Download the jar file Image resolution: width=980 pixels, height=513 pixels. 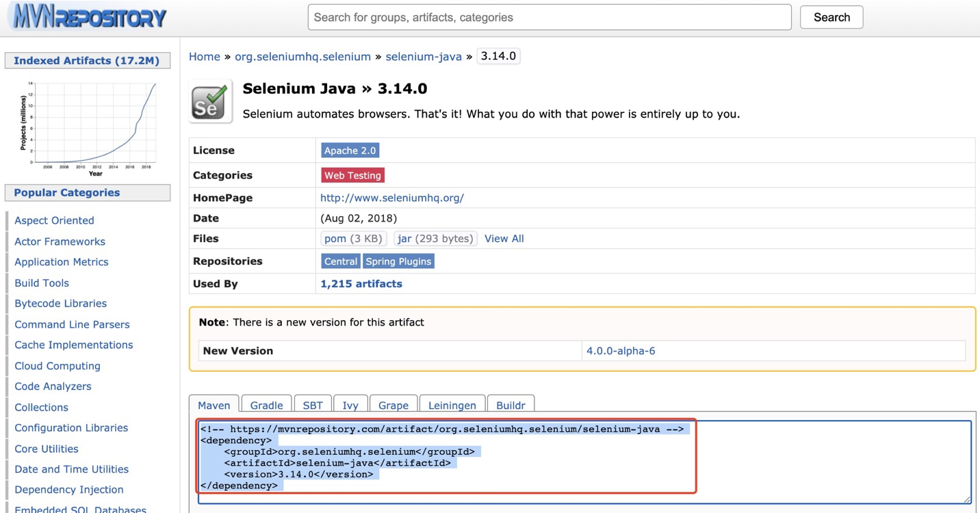coord(404,239)
